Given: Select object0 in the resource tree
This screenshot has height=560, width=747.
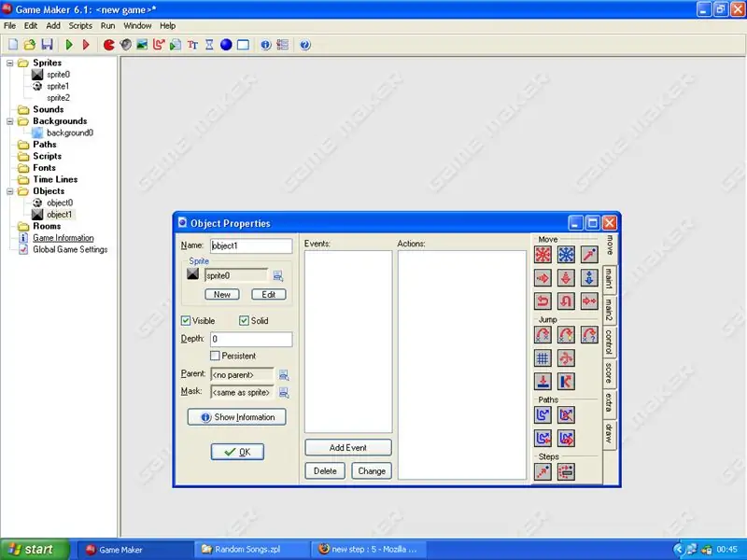Looking at the screenshot, I should click(x=60, y=203).
